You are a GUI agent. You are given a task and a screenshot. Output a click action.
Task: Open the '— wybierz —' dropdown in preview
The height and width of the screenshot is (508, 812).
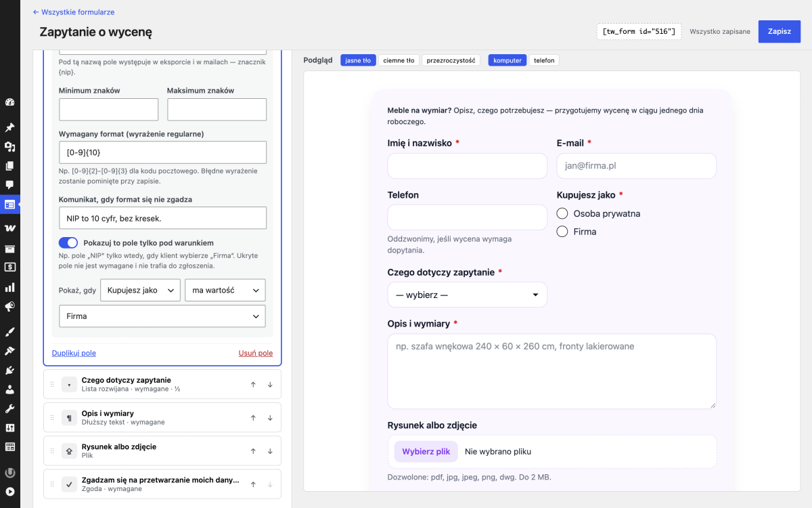pyautogui.click(x=467, y=295)
